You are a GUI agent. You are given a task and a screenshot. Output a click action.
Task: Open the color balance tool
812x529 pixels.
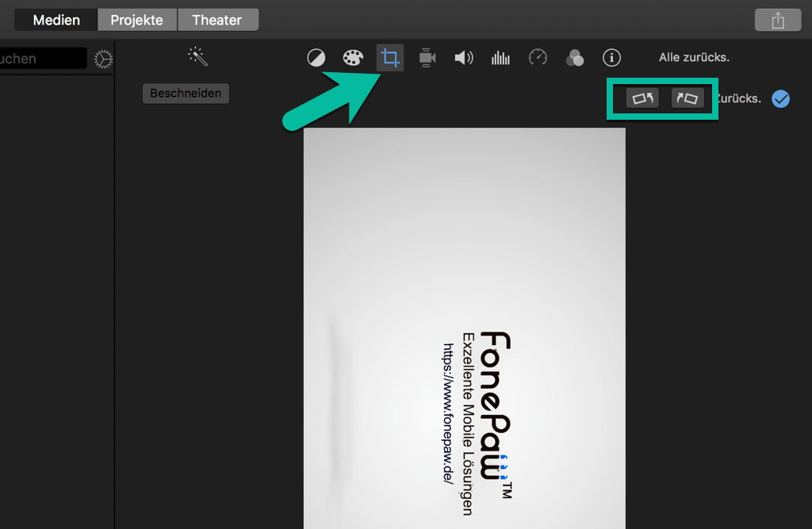(316, 58)
